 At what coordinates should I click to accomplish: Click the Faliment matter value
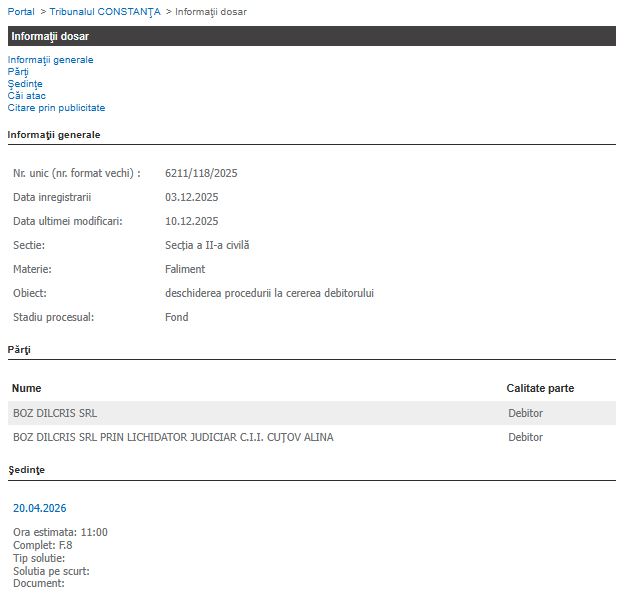point(185,269)
